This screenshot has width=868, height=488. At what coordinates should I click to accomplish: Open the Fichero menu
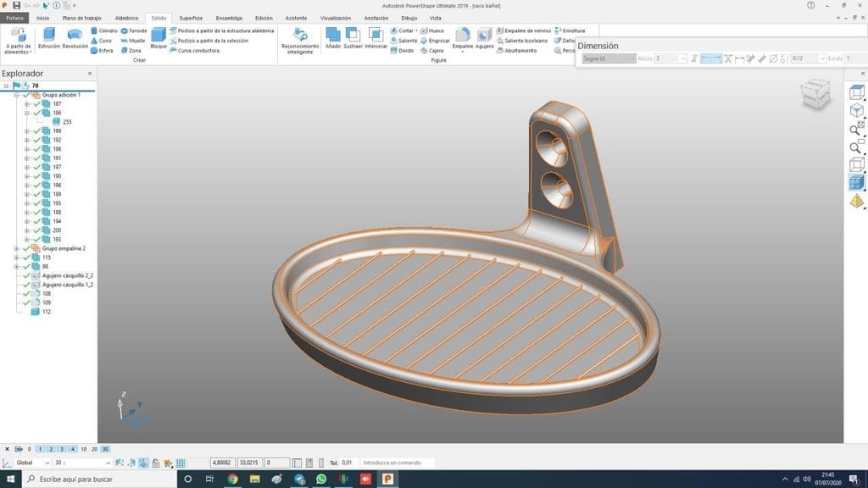15,19
